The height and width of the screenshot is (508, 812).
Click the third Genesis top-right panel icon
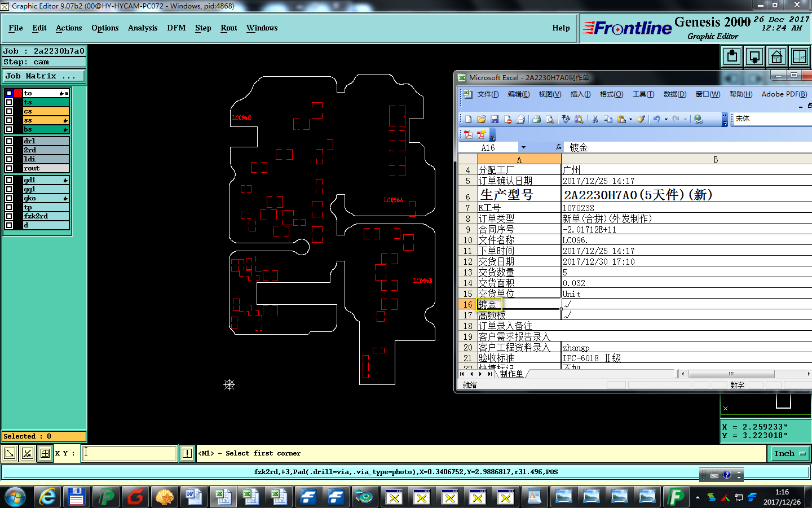point(777,56)
